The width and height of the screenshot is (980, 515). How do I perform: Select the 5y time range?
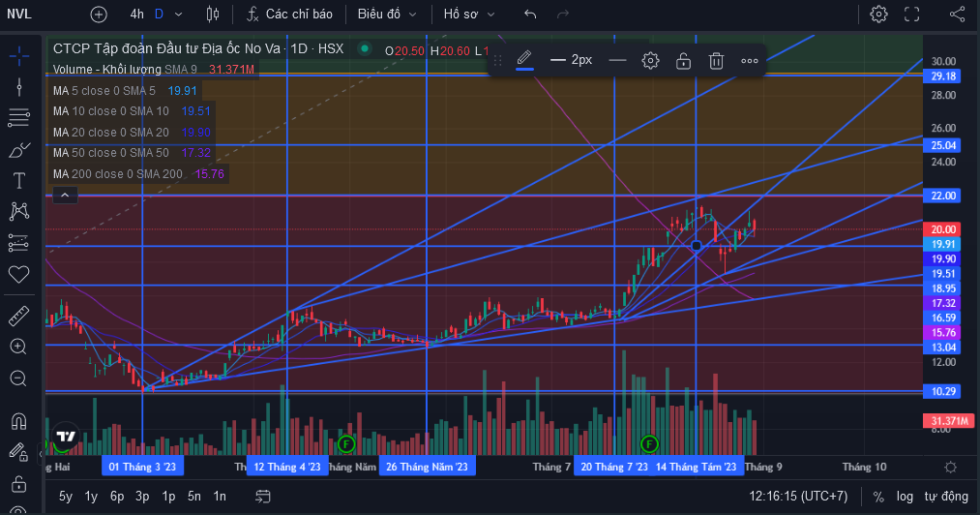coord(65,497)
